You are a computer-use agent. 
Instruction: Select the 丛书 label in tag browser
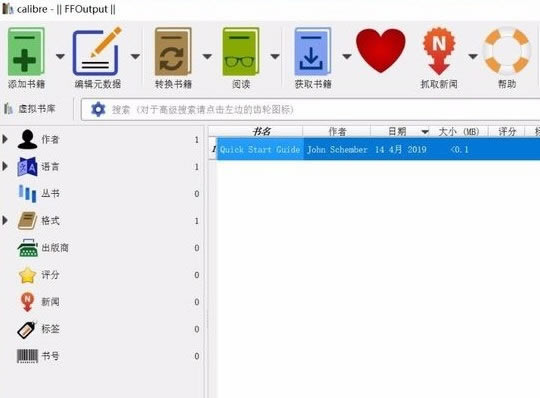(50, 193)
